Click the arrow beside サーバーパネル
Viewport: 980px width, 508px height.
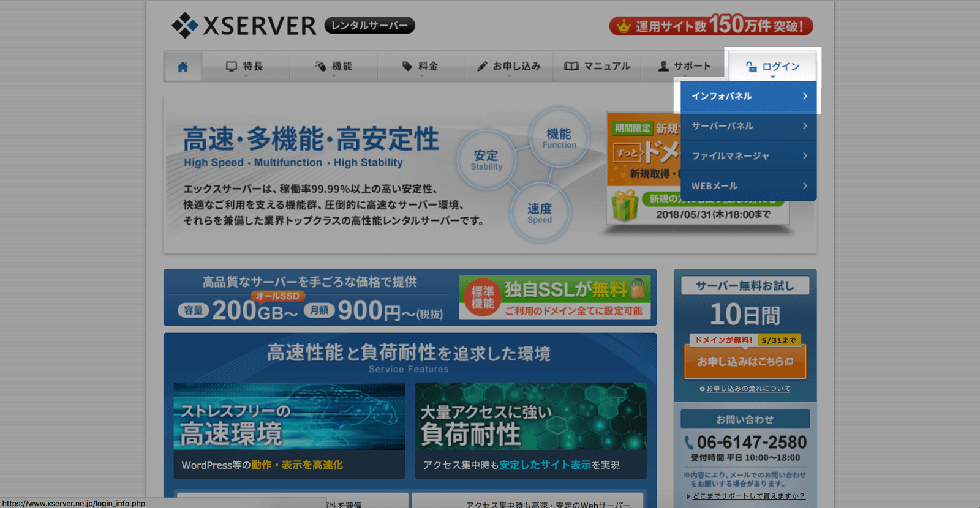(x=805, y=126)
